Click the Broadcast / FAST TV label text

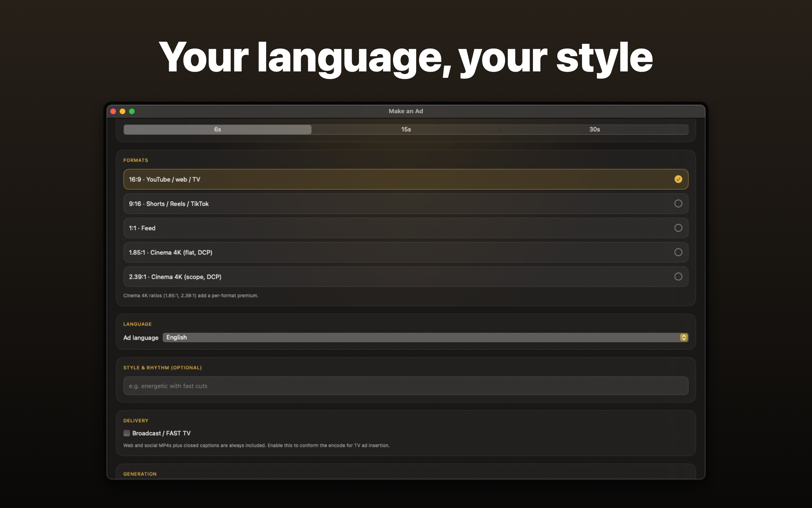pyautogui.click(x=161, y=433)
